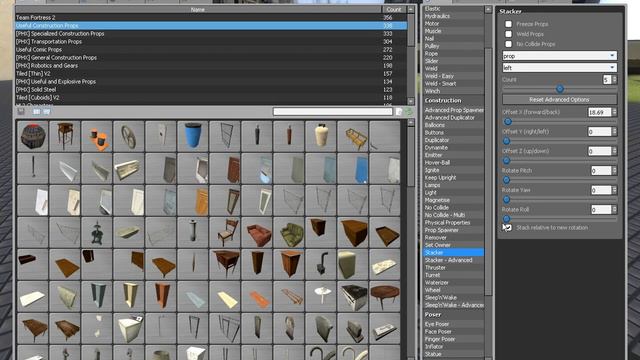The height and width of the screenshot is (360, 640).
Task: Select the dark round explosive barrel prop
Action: pos(33,136)
